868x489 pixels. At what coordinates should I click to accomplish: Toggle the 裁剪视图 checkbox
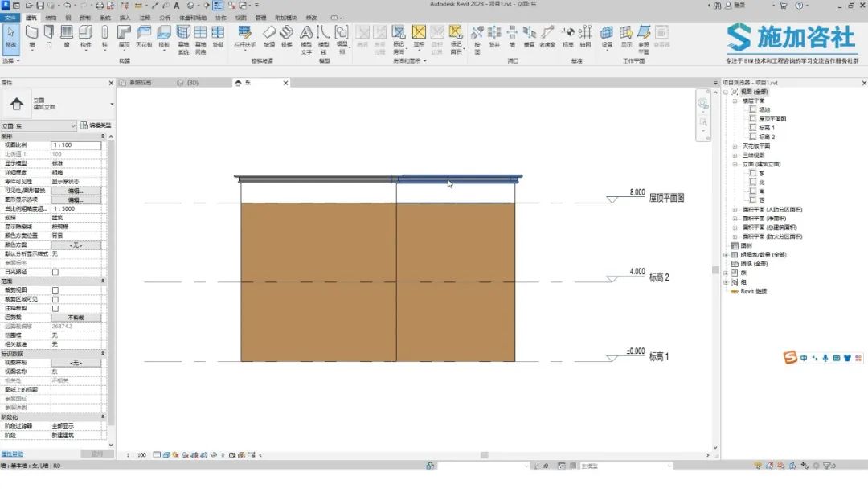[55, 290]
